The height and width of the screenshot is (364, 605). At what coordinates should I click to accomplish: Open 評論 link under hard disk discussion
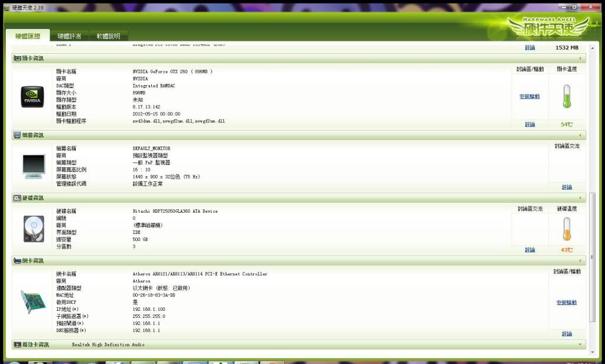pos(529,250)
